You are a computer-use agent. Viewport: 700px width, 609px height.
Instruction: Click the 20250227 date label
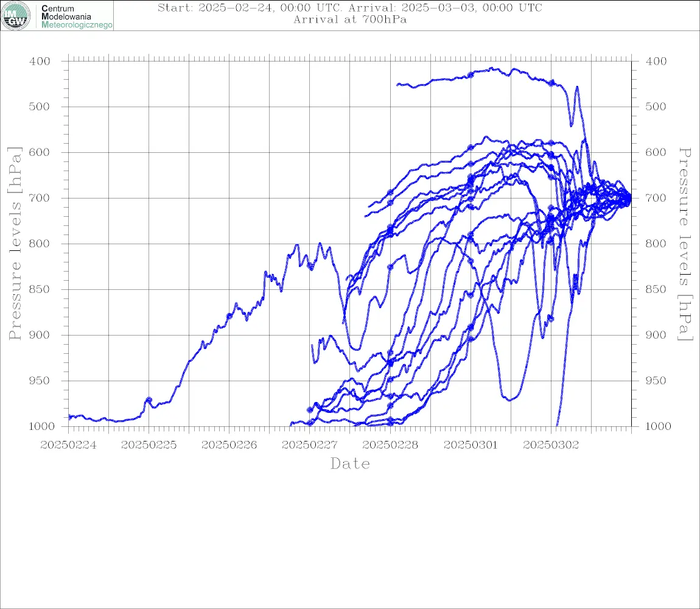pyautogui.click(x=309, y=445)
